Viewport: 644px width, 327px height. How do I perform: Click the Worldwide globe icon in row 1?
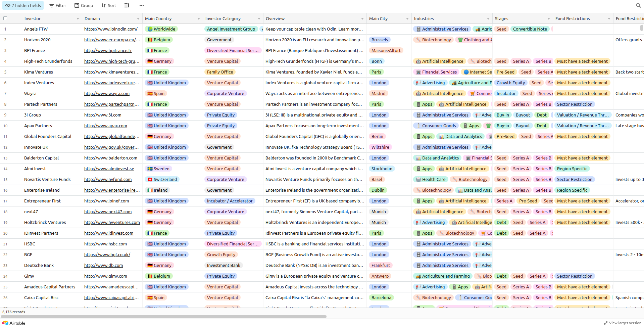pyautogui.click(x=150, y=29)
